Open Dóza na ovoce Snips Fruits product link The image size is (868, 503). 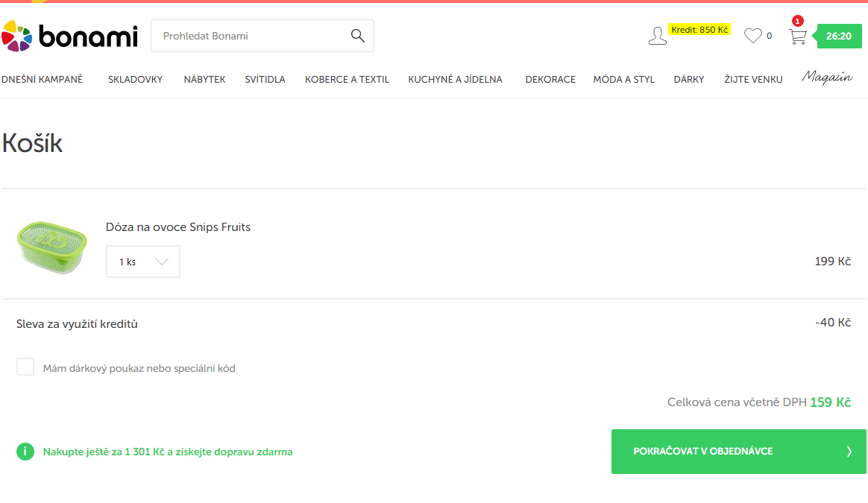[177, 227]
